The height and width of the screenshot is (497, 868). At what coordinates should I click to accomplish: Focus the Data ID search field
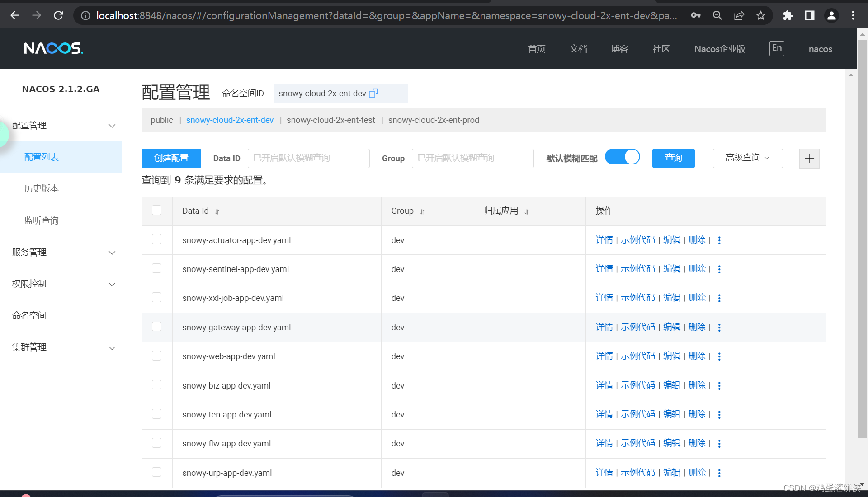click(309, 158)
